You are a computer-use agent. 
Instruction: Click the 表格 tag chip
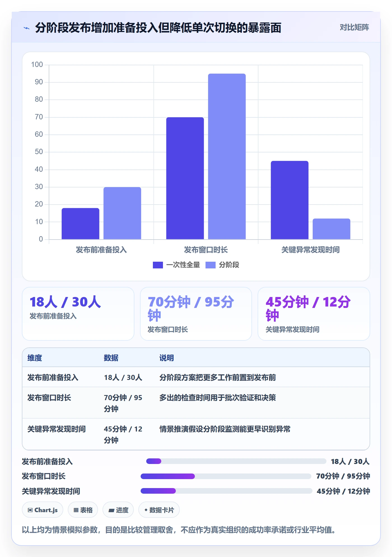tap(83, 510)
